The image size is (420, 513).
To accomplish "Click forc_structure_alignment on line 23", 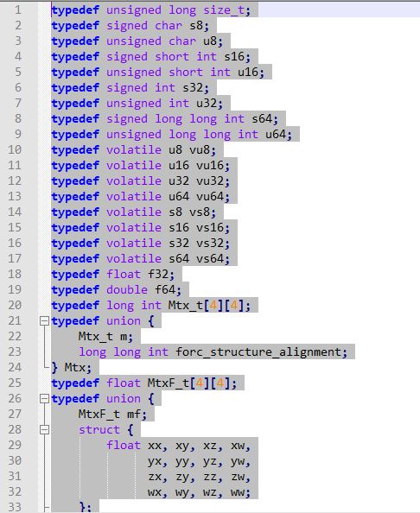I will coord(258,352).
